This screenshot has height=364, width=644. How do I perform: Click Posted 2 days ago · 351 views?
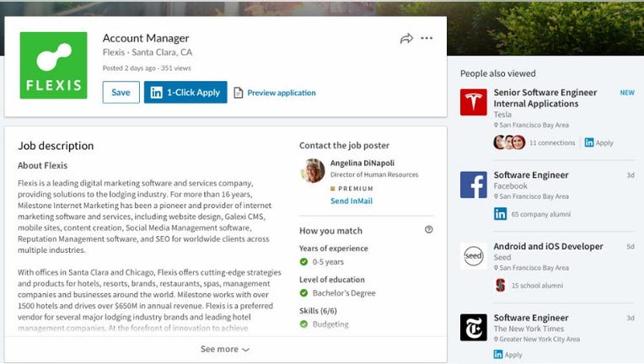[x=147, y=68]
